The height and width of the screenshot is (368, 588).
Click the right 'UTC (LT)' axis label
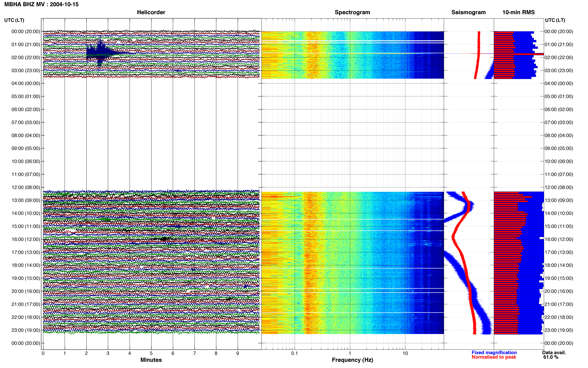point(555,20)
